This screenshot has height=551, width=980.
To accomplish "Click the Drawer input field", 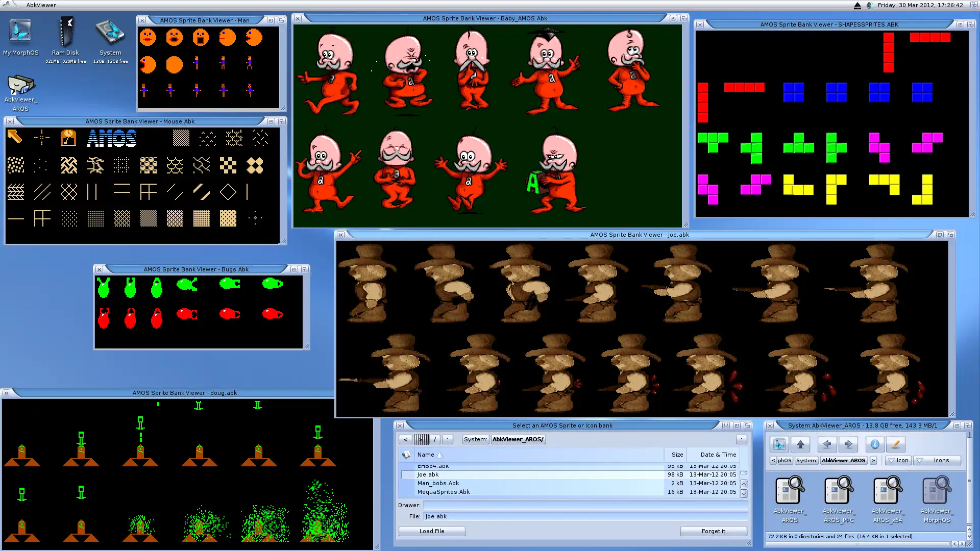I will 585,505.
